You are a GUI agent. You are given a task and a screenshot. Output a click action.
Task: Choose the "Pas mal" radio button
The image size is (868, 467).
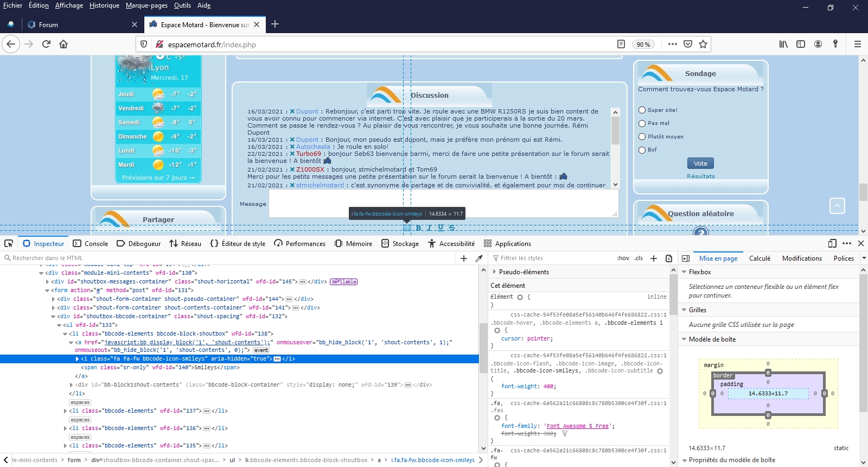642,123
